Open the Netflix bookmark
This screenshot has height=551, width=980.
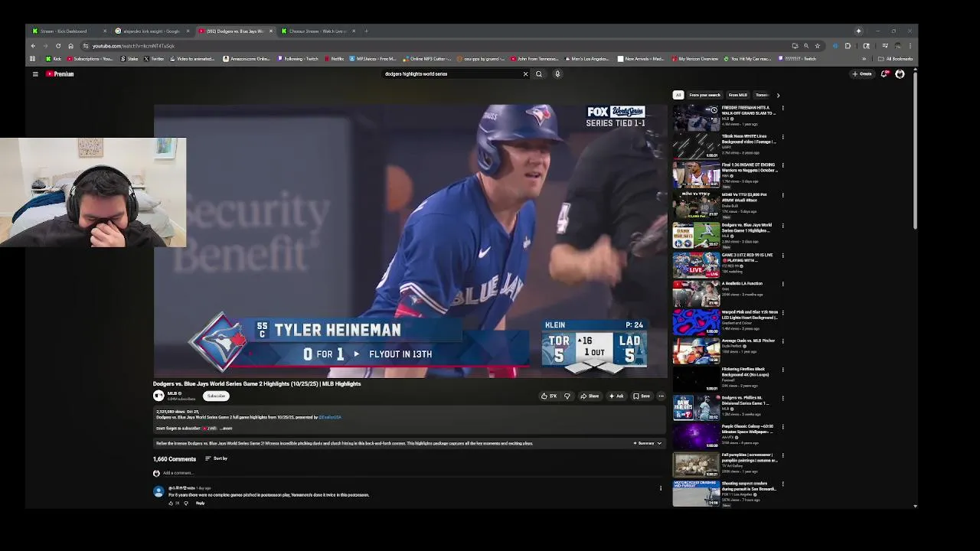tap(334, 59)
